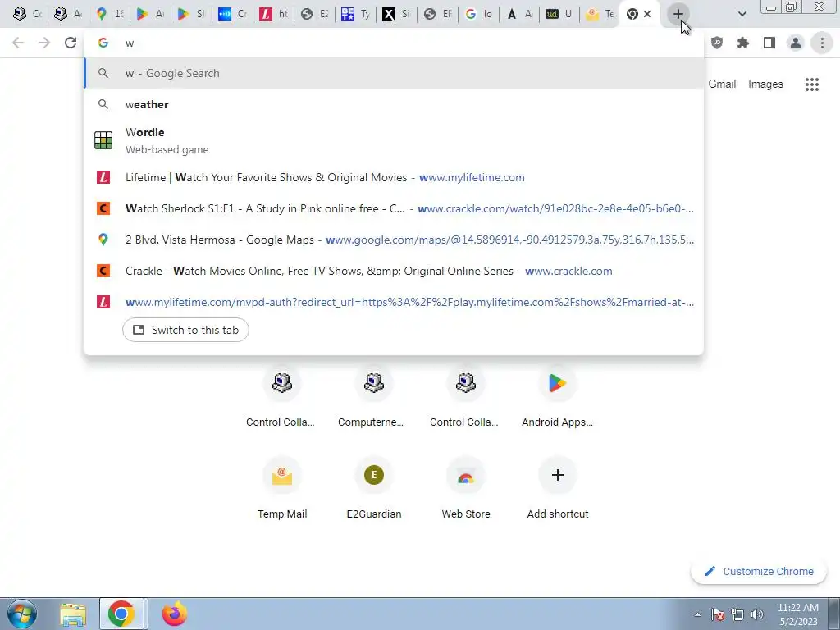Switch to the Temp Mail tab
Image resolution: width=840 pixels, height=630 pixels.
coord(600,14)
